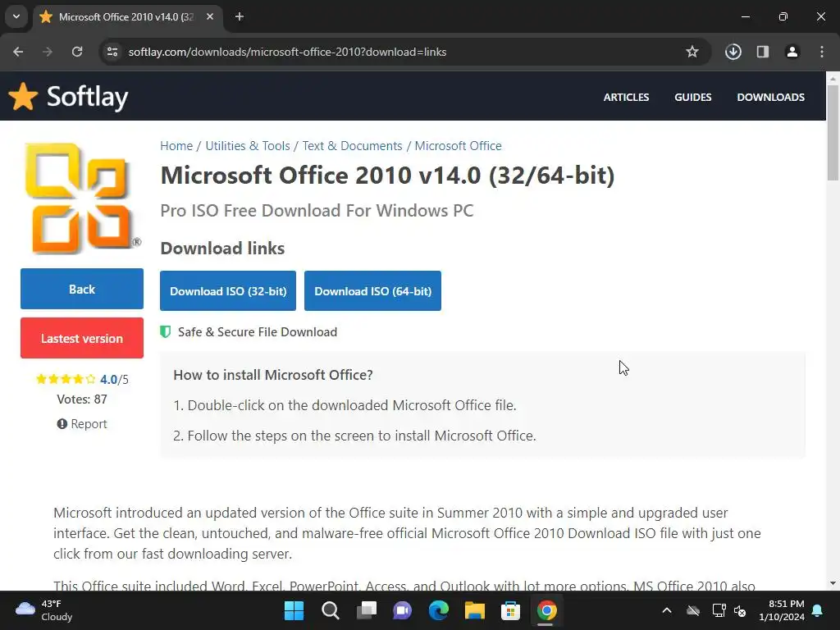This screenshot has height=630, width=840.
Task: Open Windows taskbar Search
Action: pos(330,610)
